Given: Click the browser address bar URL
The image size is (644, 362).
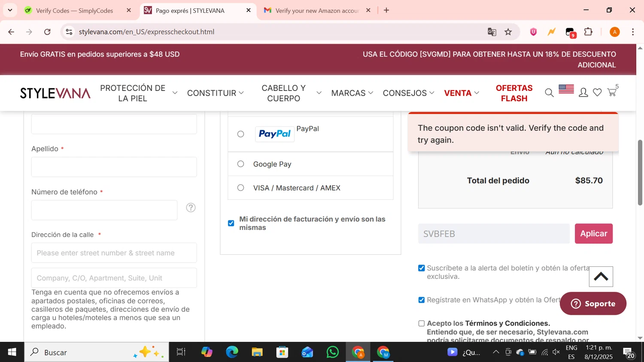Looking at the screenshot, I should (146, 32).
